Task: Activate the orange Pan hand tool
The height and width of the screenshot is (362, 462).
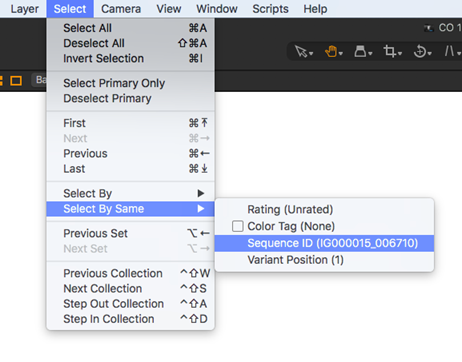Action: pyautogui.click(x=331, y=52)
